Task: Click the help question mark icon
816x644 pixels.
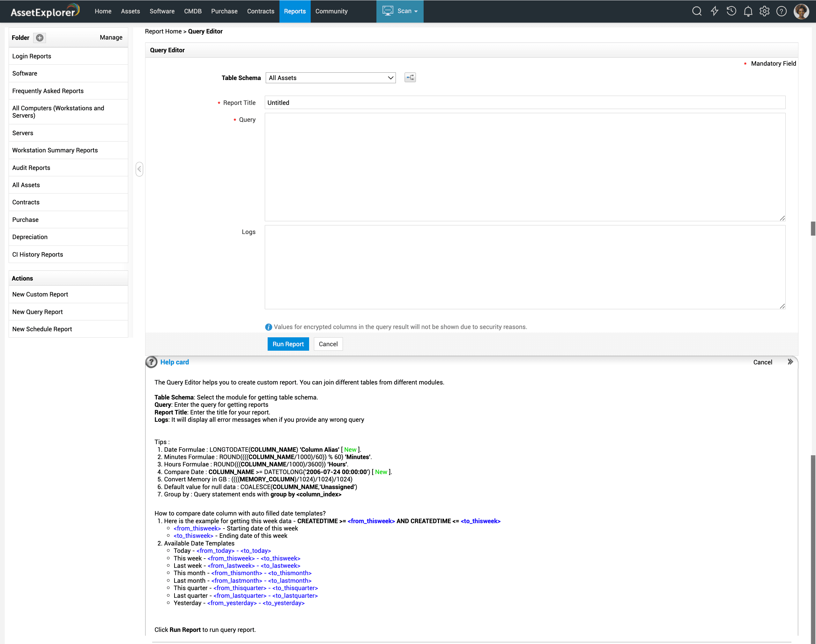Action: pos(781,11)
